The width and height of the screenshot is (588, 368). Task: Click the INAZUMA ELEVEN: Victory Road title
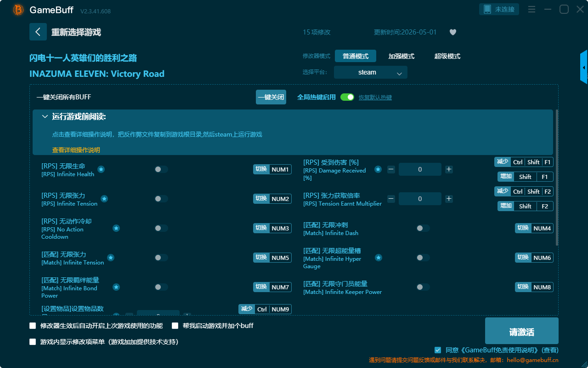point(97,74)
